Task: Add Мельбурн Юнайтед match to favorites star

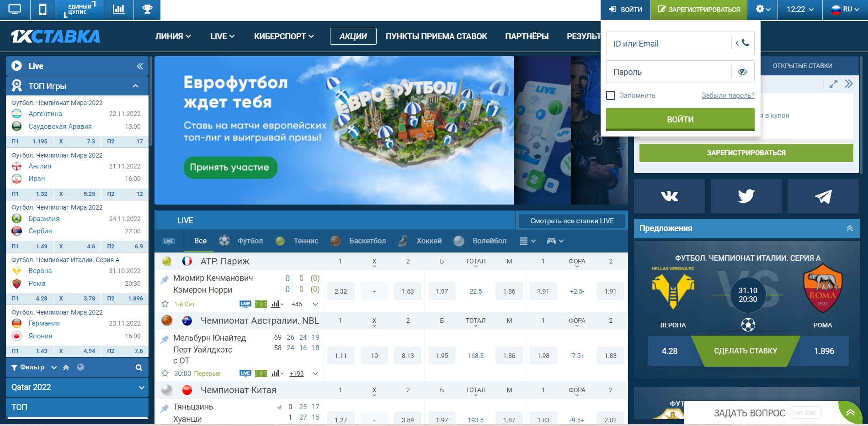Action: tap(165, 373)
